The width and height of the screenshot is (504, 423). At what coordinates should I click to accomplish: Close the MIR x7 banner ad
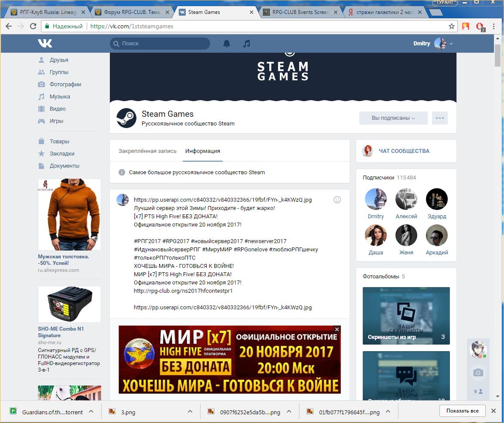pos(337,329)
